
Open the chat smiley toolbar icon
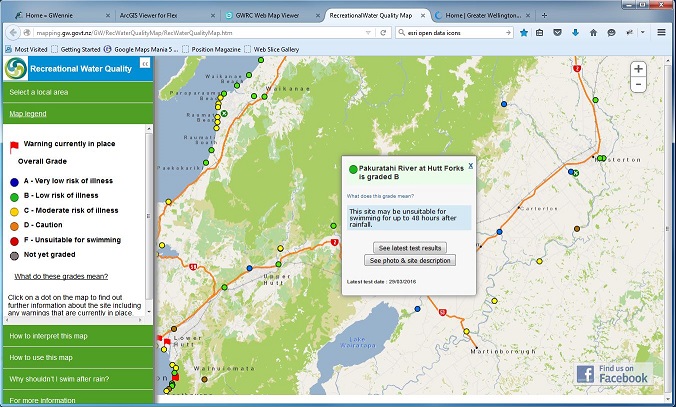click(611, 33)
